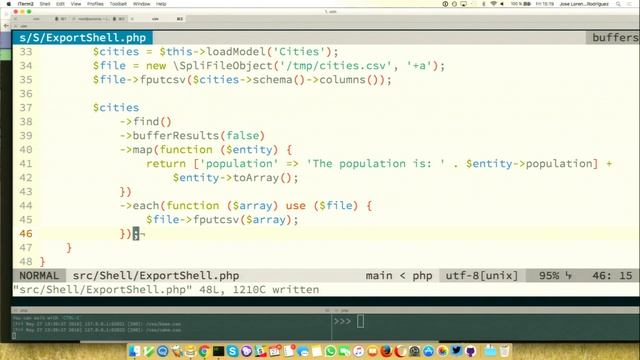Image resolution: width=640 pixels, height=360 pixels.
Task: Open Spotlight search icon
Action: 618,4
